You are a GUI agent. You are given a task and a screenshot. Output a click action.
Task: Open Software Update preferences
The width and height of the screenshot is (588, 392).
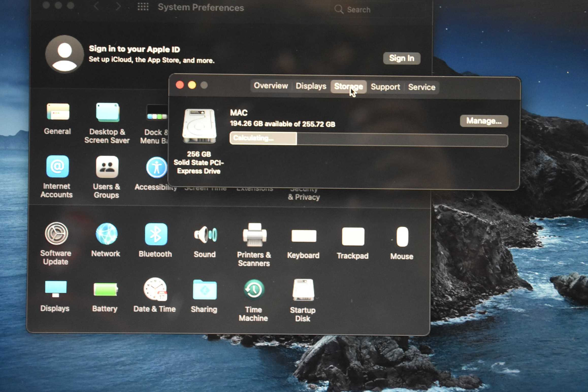56,234
